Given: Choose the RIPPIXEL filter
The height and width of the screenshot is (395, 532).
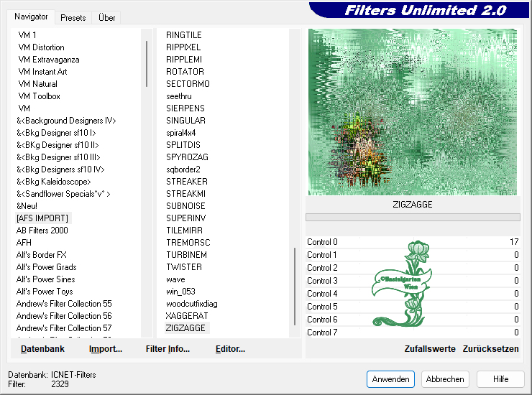Looking at the screenshot, I should [x=183, y=47].
